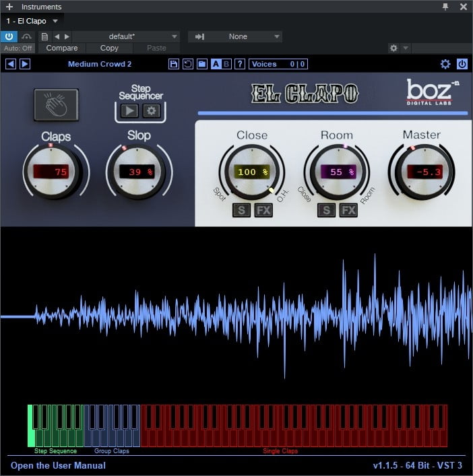This screenshot has width=473, height=476.
Task: Adjust the Claps knob showing 75
Action: pyautogui.click(x=52, y=172)
